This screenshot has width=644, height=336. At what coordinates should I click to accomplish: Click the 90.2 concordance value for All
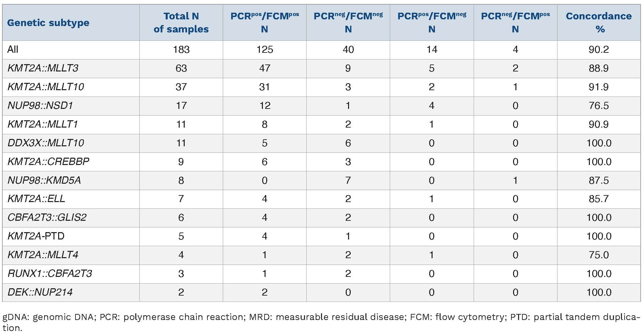[x=599, y=50]
